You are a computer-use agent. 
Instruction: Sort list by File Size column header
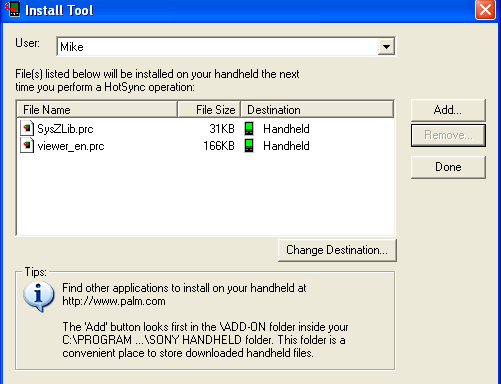pos(209,110)
